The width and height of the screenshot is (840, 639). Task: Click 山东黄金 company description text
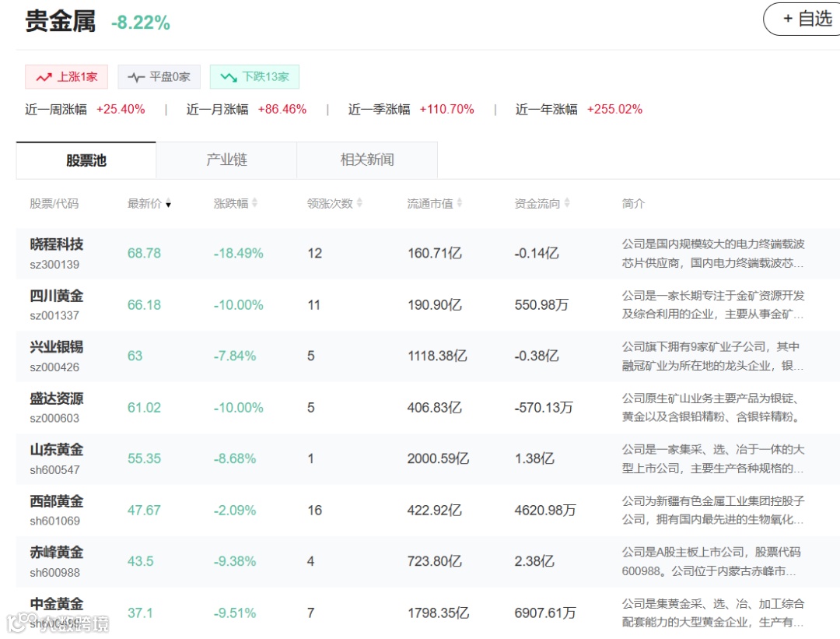click(x=713, y=459)
